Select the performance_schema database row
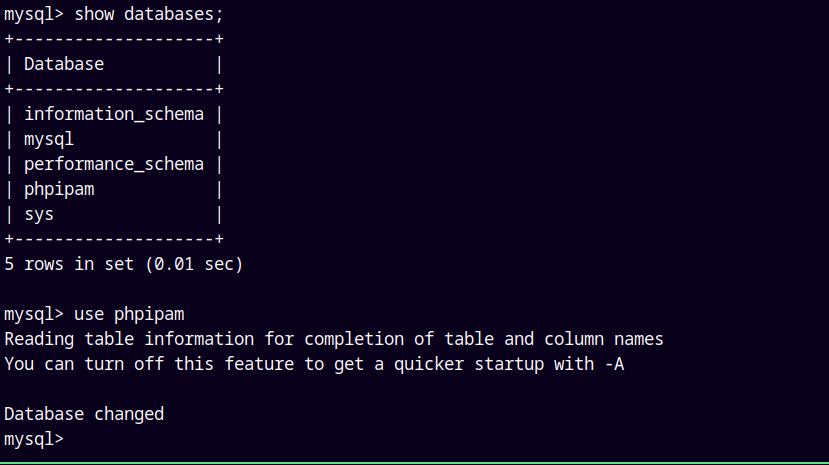 click(x=114, y=164)
